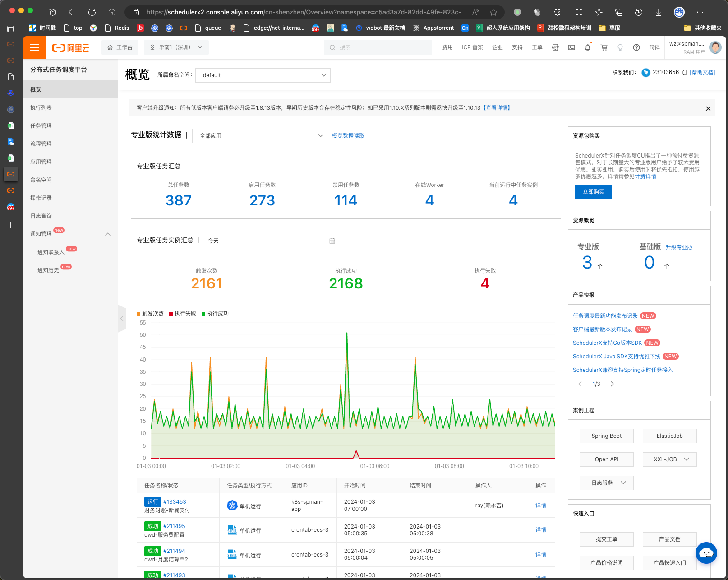This screenshot has height=580, width=728.
Task: Click the browser address bar URL
Action: tap(306, 12)
